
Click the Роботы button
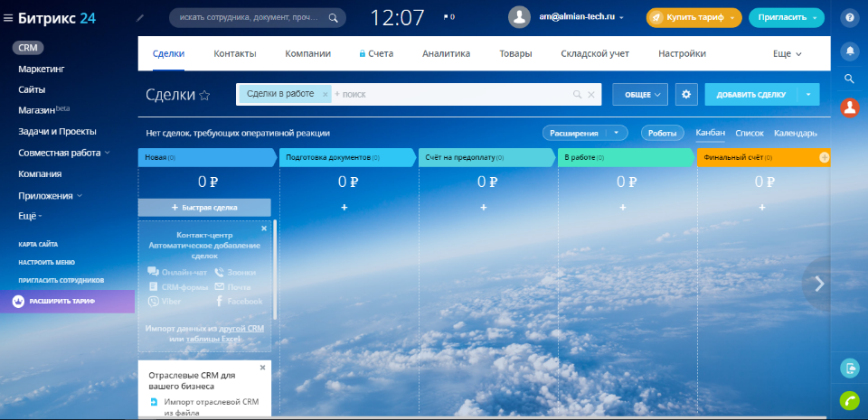[x=662, y=133]
